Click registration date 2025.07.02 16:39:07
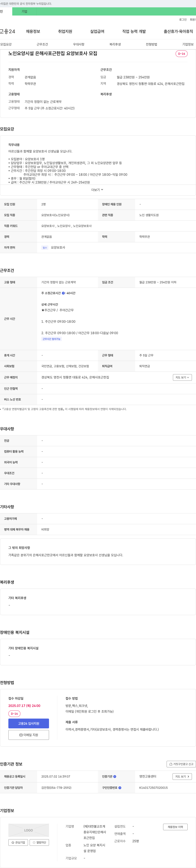 56,776
